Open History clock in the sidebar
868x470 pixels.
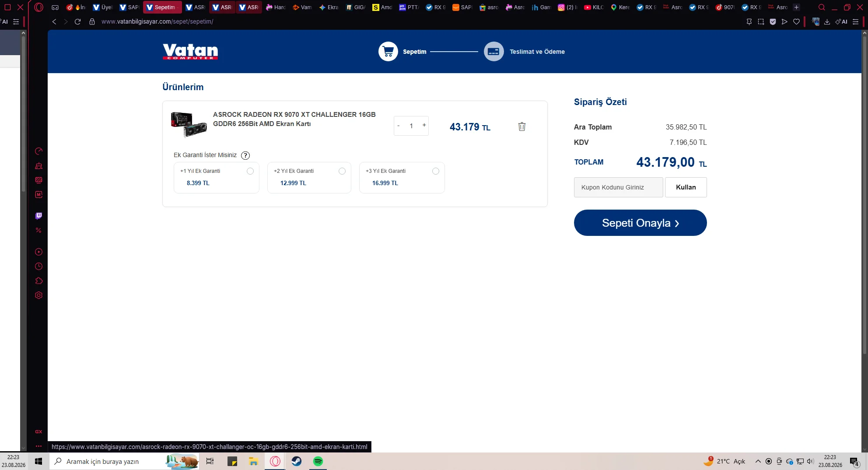point(38,267)
